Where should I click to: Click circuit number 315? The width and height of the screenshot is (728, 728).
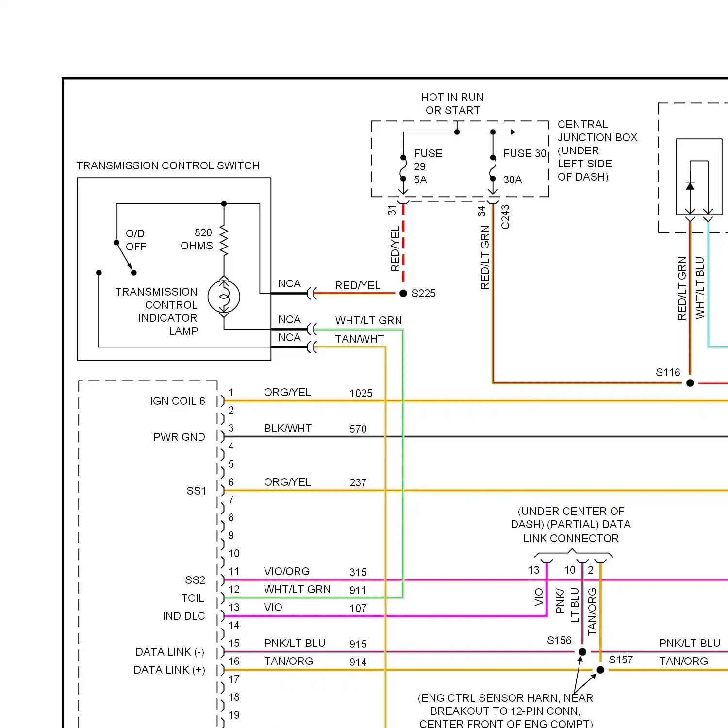click(358, 572)
